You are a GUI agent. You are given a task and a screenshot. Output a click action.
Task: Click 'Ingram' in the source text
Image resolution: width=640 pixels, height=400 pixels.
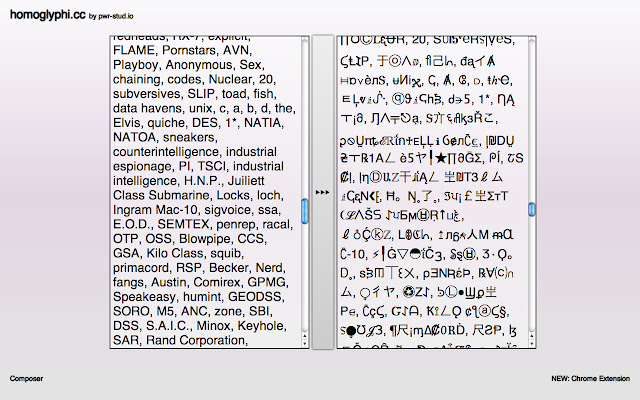pos(132,210)
